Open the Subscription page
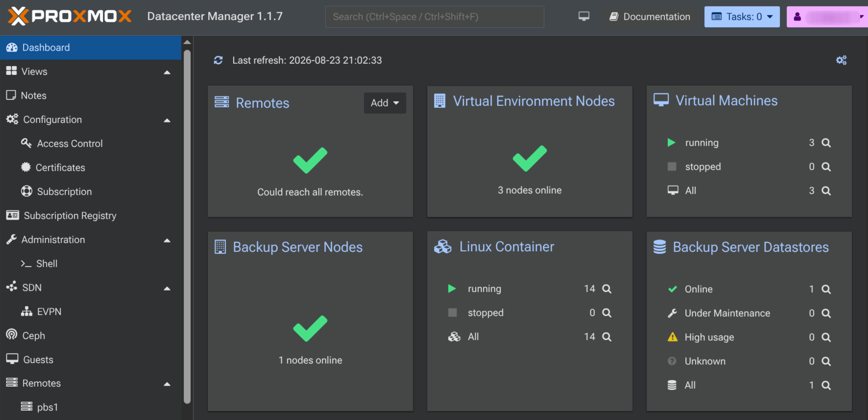 [x=91, y=192]
